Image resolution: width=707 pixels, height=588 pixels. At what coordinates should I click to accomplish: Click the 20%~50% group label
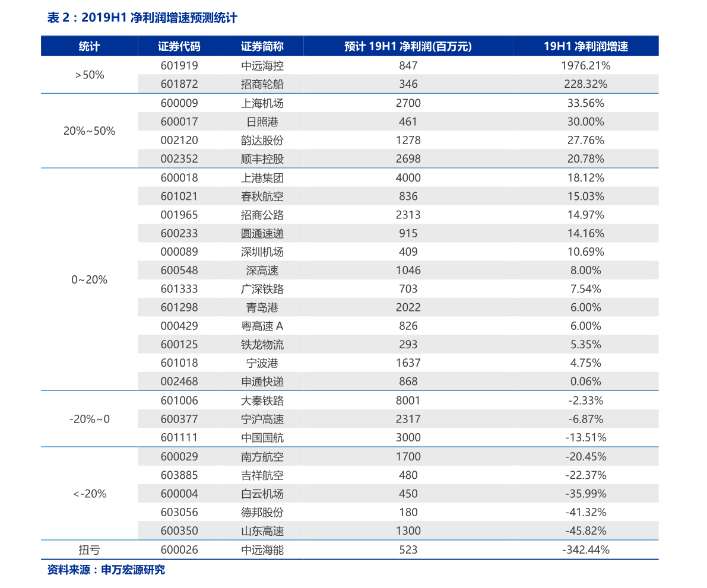pos(89,131)
